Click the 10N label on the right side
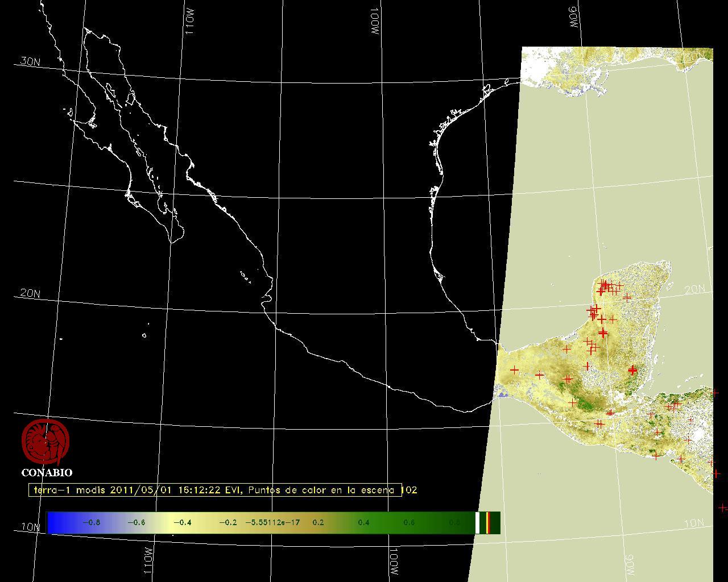The height and width of the screenshot is (582, 728). pos(694,523)
